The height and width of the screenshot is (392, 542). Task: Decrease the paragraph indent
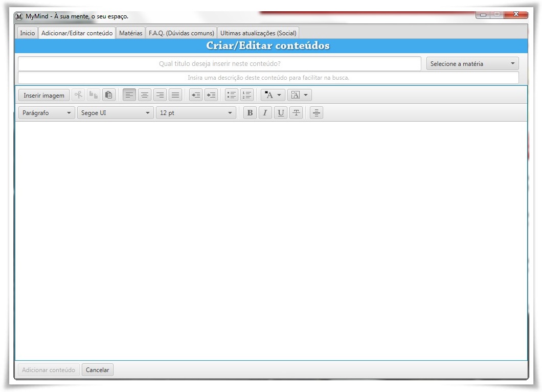coord(196,95)
